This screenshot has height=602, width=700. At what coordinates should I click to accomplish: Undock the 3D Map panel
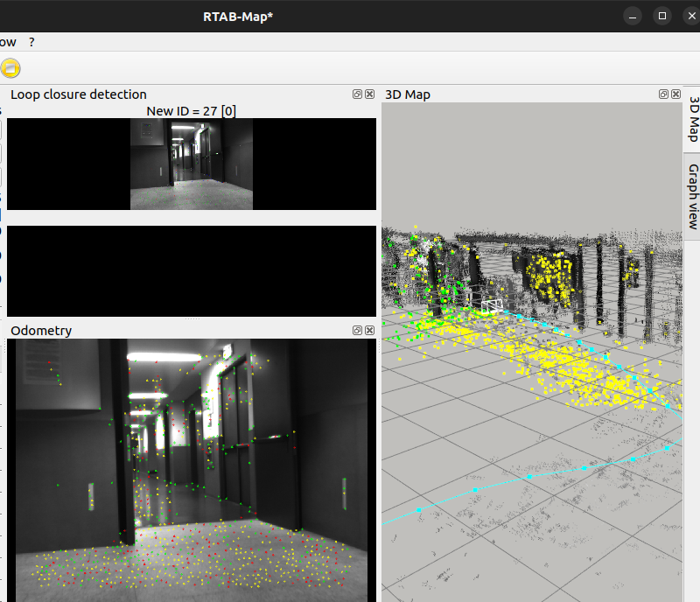tap(663, 94)
